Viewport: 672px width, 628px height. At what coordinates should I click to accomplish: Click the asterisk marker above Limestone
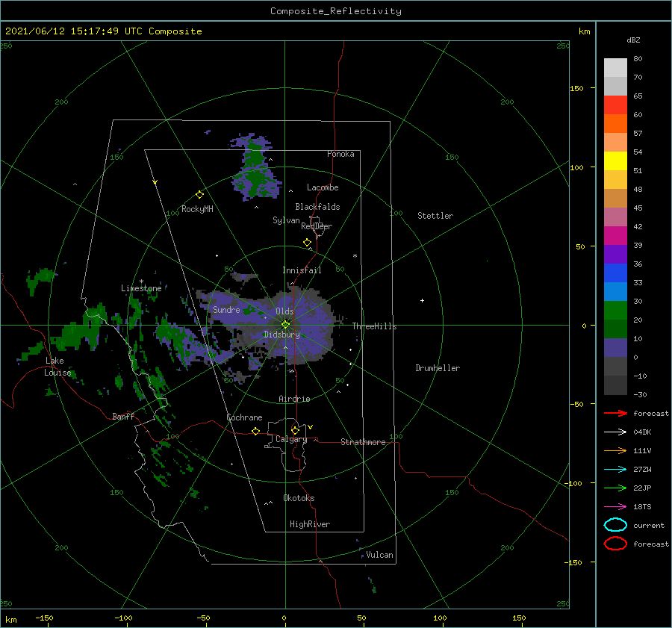click(x=141, y=282)
